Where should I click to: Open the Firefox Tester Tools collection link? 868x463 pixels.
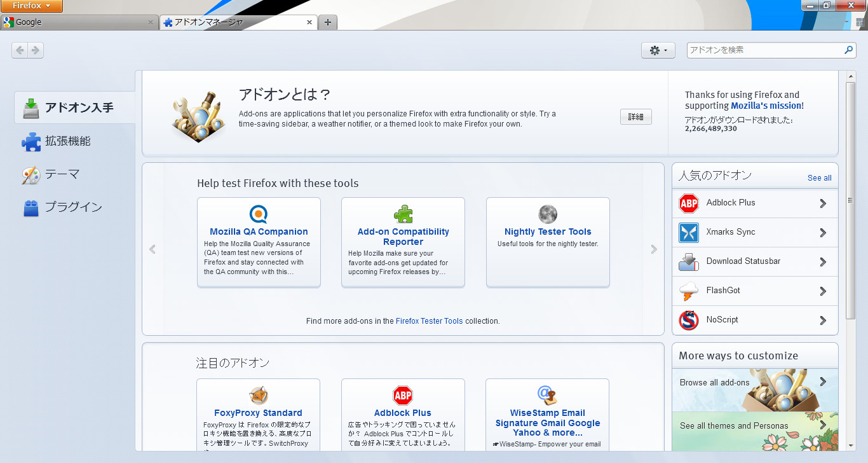point(429,321)
